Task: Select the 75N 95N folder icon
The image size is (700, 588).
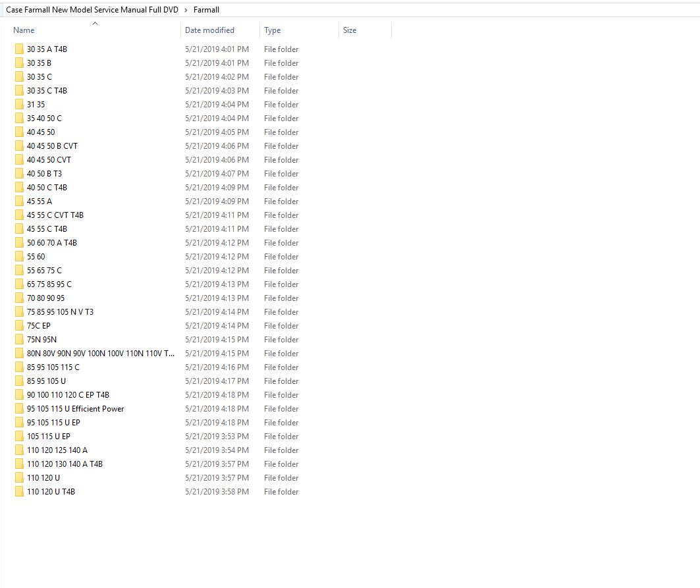Action: tap(18, 340)
